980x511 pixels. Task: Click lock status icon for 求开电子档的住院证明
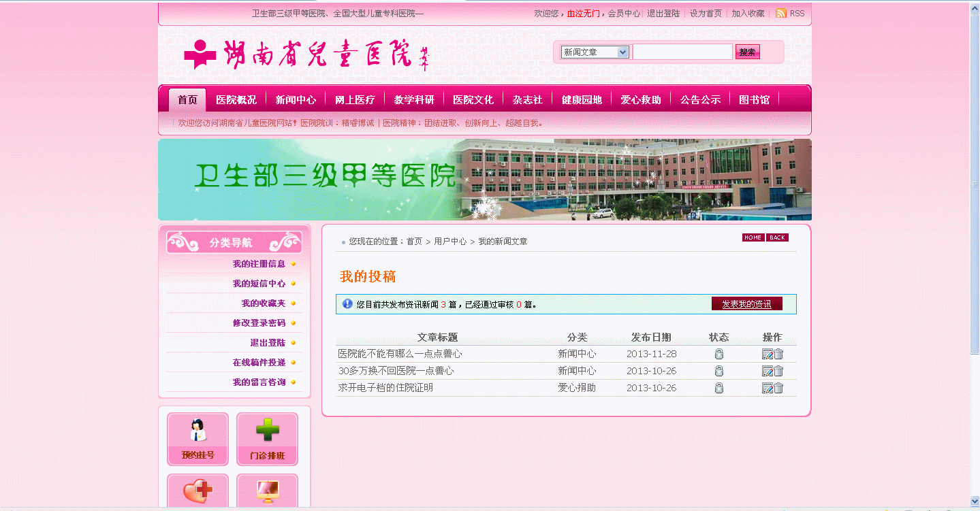[x=718, y=388]
